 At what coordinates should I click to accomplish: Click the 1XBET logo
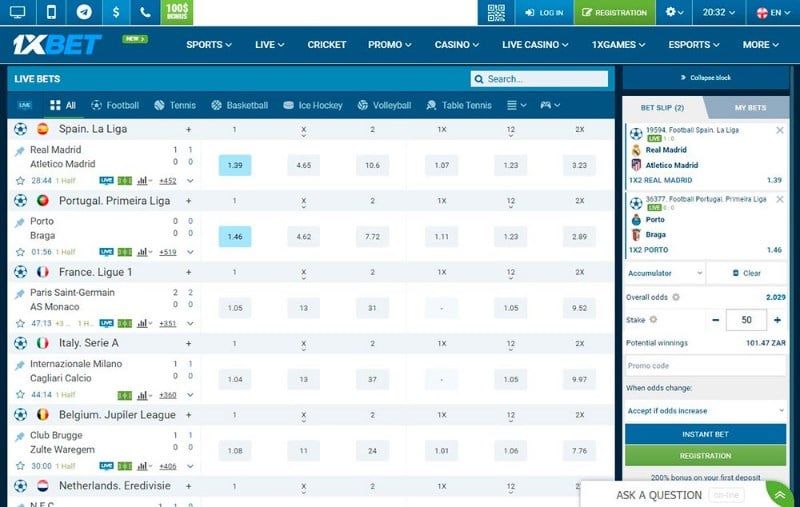pyautogui.click(x=57, y=45)
